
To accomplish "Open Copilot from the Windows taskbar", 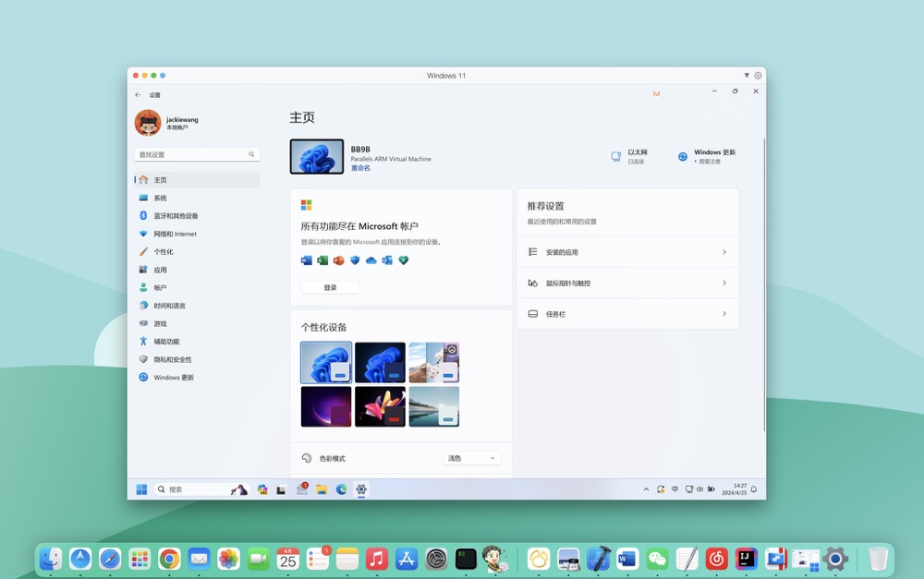I will click(x=262, y=489).
